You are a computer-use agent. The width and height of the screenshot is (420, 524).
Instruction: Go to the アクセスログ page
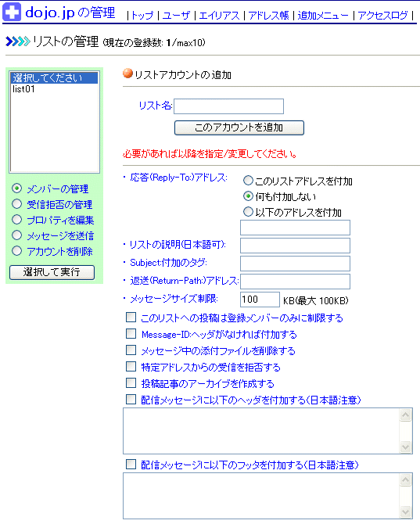pyautogui.click(x=382, y=16)
